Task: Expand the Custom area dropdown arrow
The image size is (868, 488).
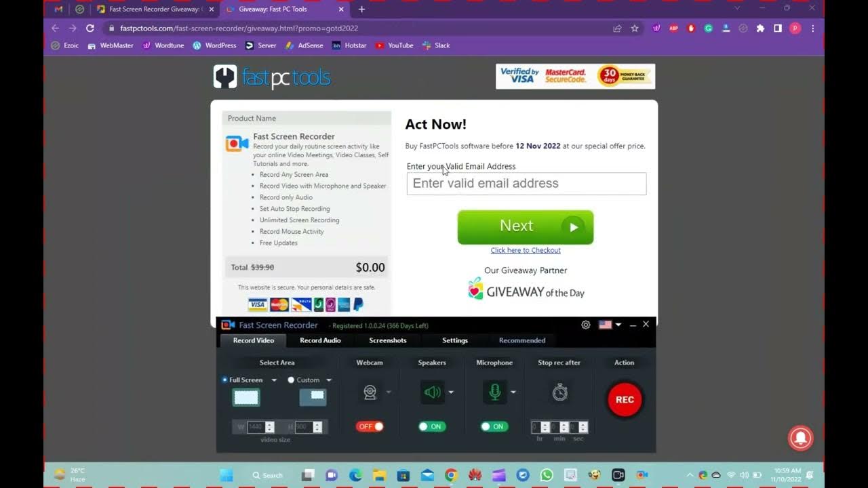Action: (x=329, y=380)
